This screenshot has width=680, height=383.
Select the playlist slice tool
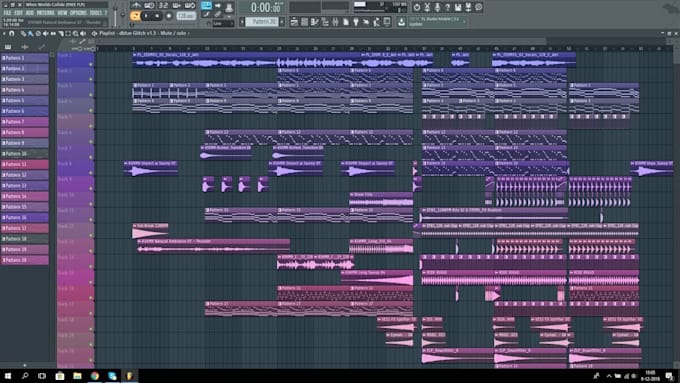[61, 33]
